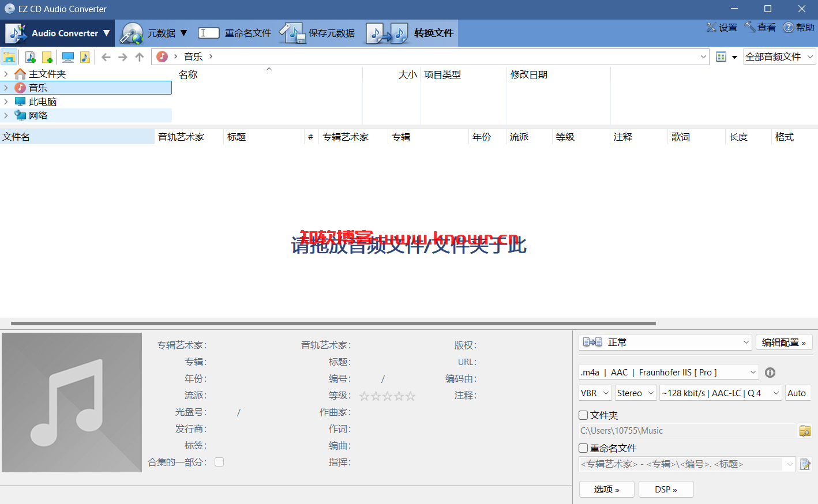818x504 pixels.
Task: Expand the 主文件夹 tree node
Action: pos(6,74)
